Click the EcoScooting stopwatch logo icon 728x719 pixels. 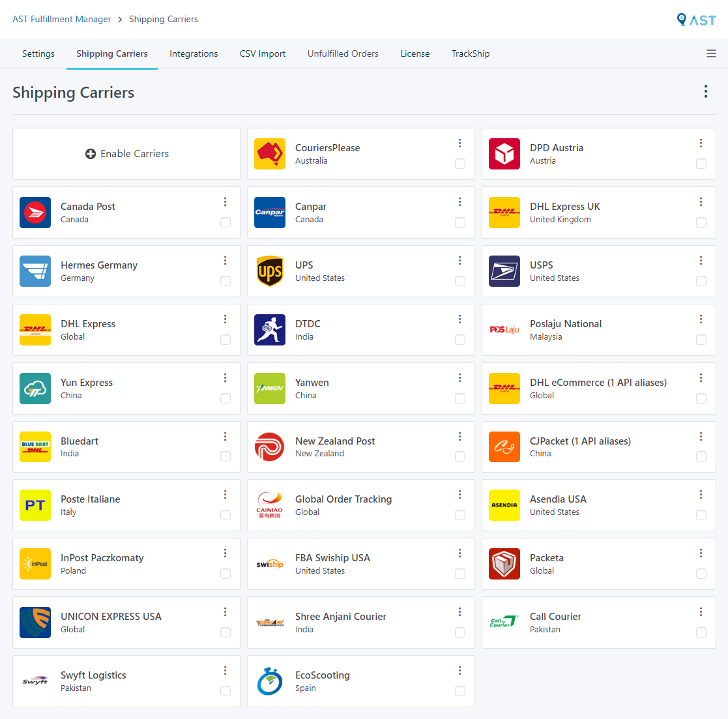point(269,681)
